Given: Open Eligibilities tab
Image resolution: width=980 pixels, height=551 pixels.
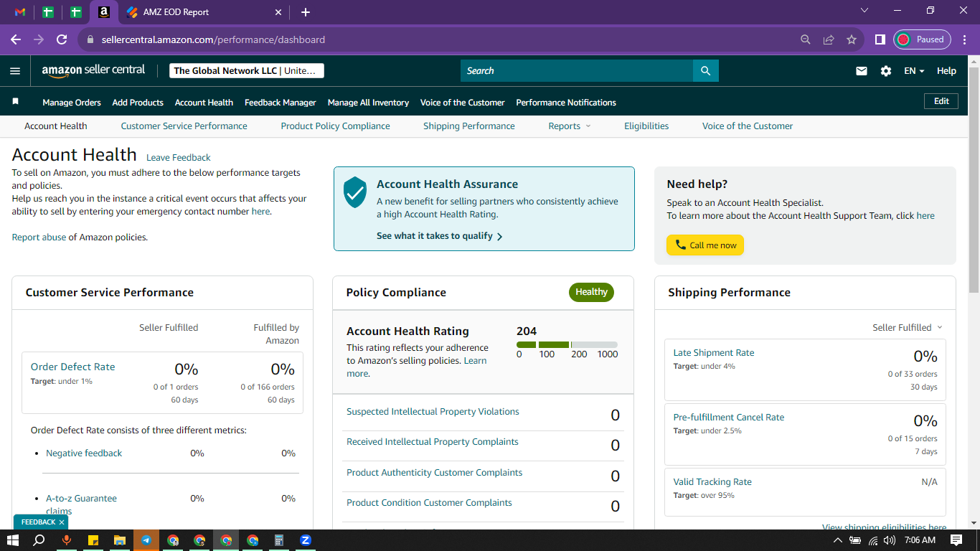Looking at the screenshot, I should click(646, 126).
